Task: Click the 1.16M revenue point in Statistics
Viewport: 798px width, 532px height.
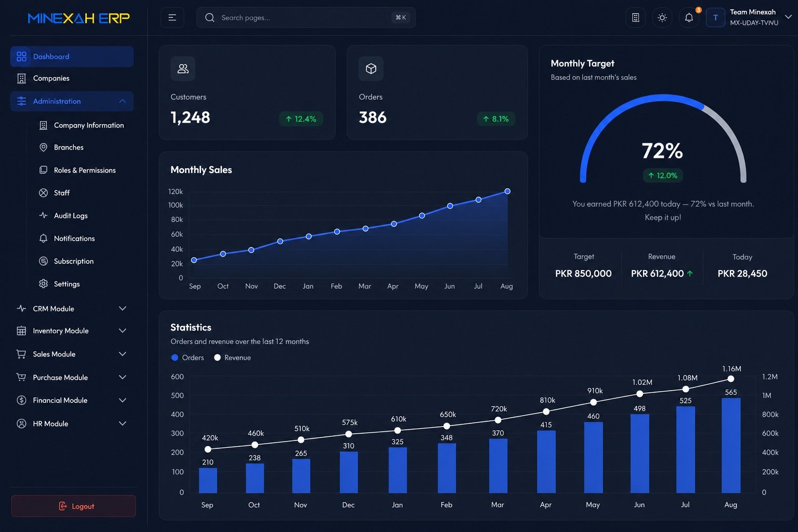Action: (x=731, y=379)
